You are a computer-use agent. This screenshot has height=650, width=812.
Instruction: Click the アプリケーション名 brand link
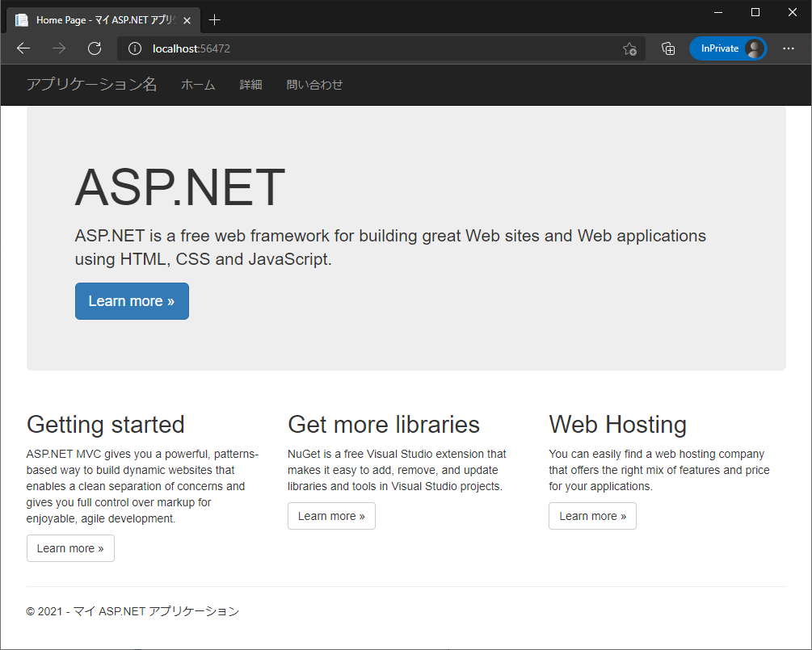coord(91,85)
